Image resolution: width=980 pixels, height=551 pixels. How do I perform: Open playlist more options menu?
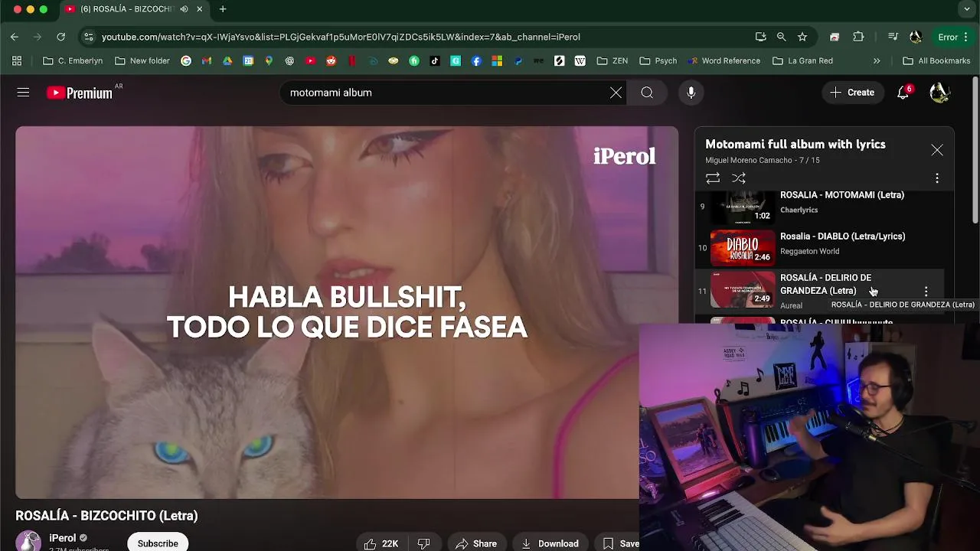[x=937, y=178]
